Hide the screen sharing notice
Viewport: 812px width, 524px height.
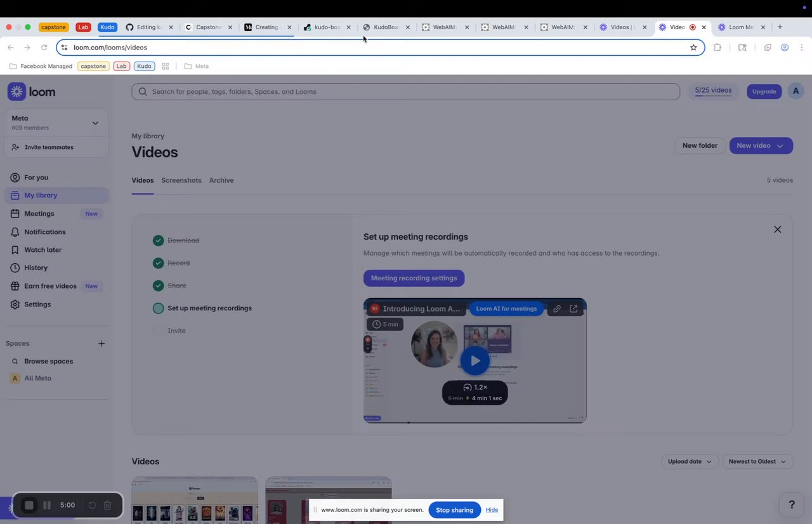tap(492, 510)
